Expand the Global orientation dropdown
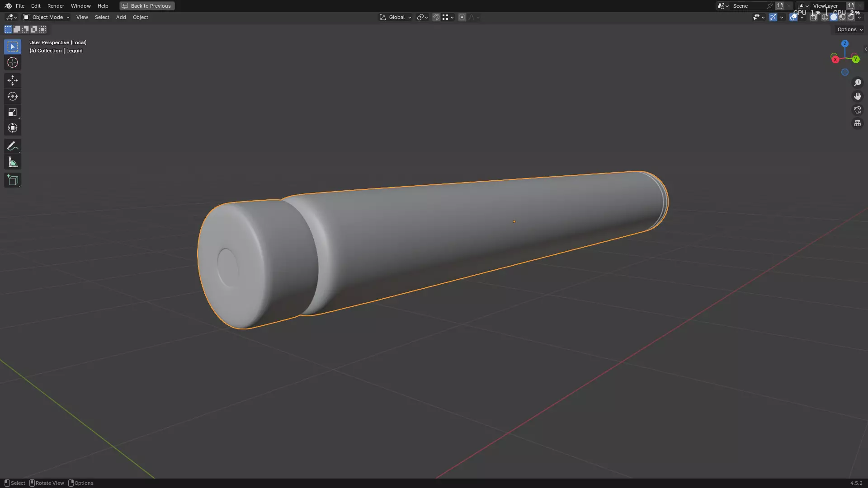868x488 pixels. tap(396, 17)
